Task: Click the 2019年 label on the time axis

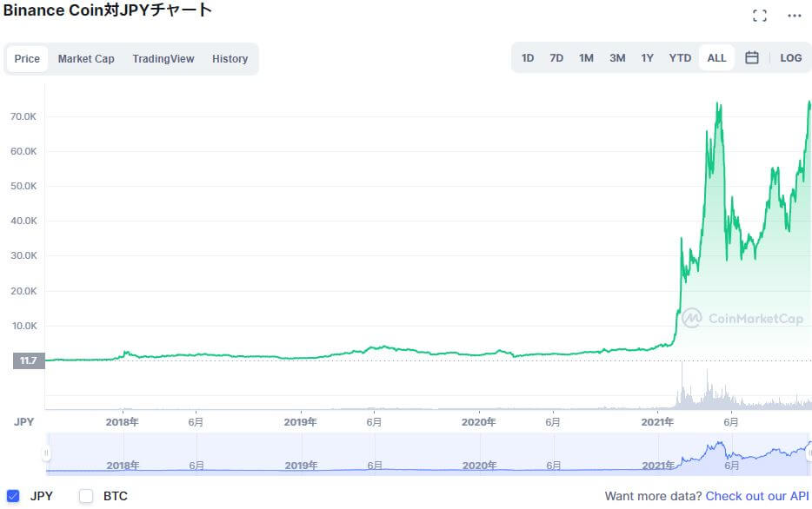Action: 300,422
